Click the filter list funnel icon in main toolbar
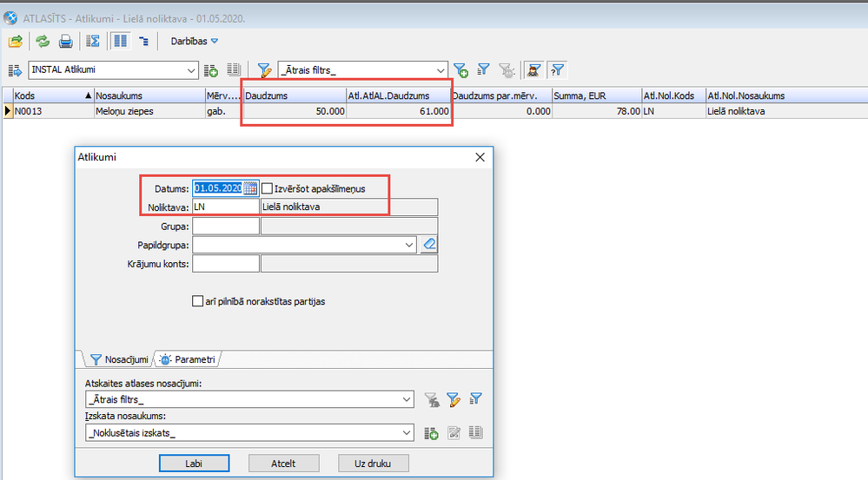 (x=484, y=69)
